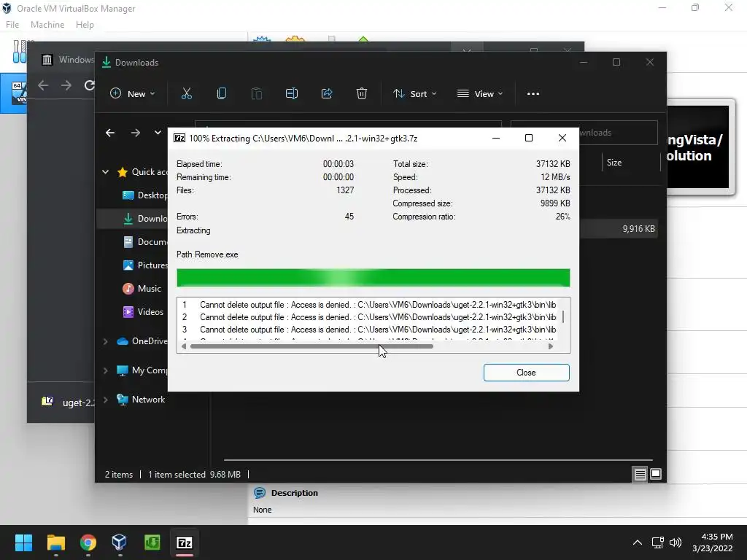747x560 pixels.
Task: Switch to details view icon in status bar
Action: pyautogui.click(x=640, y=474)
